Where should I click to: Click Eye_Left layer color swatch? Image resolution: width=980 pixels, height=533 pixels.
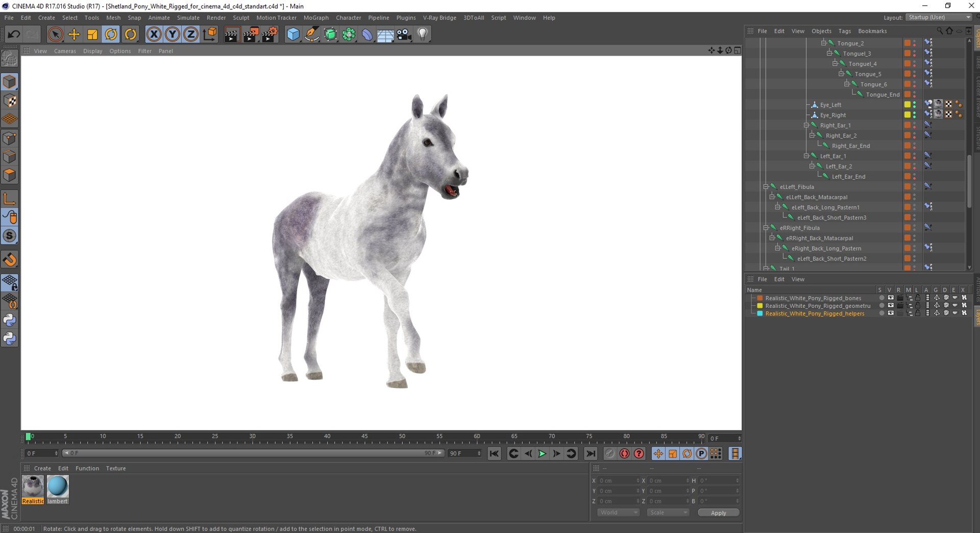click(x=908, y=104)
